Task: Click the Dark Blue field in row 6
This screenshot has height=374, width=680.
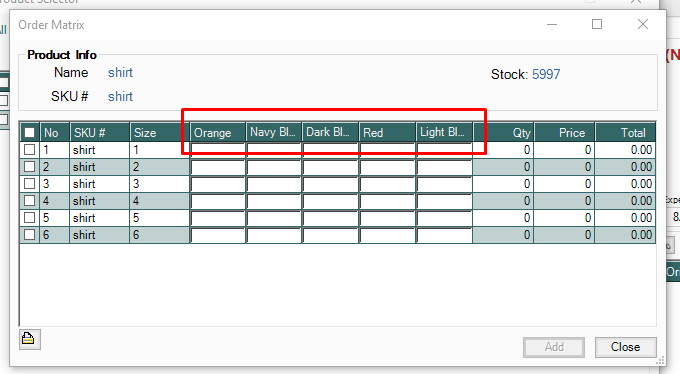Action: click(330, 235)
